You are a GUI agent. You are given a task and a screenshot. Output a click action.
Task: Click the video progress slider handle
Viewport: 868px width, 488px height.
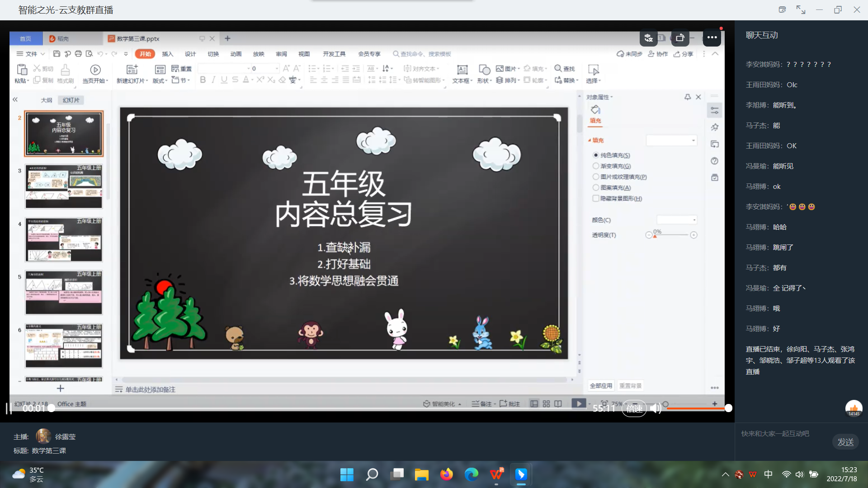pos(52,408)
